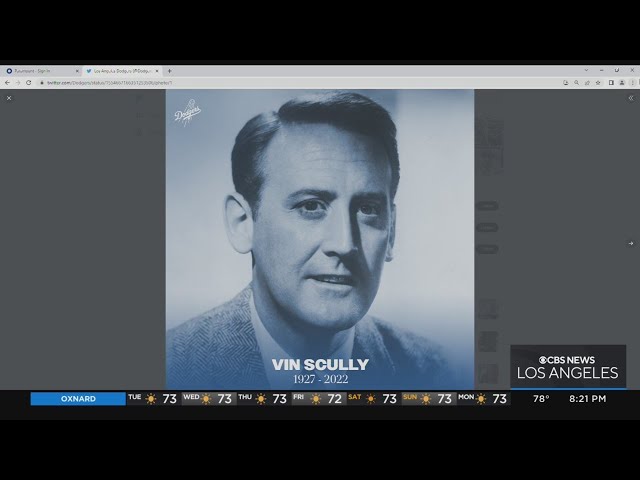Image resolution: width=640 pixels, height=480 pixels.
Task: Open a new browser tab
Action: click(x=169, y=71)
